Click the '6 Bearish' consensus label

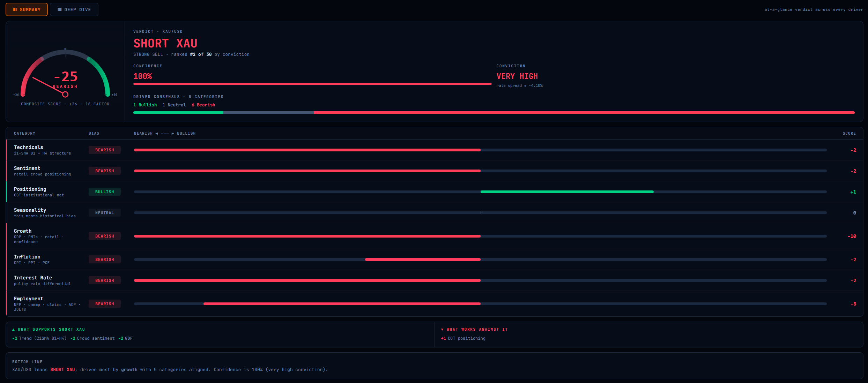tap(203, 105)
